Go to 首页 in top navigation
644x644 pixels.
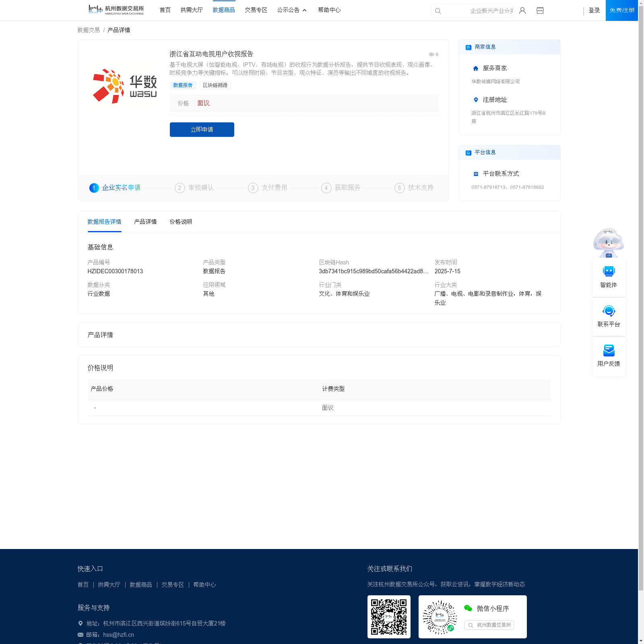(x=165, y=10)
